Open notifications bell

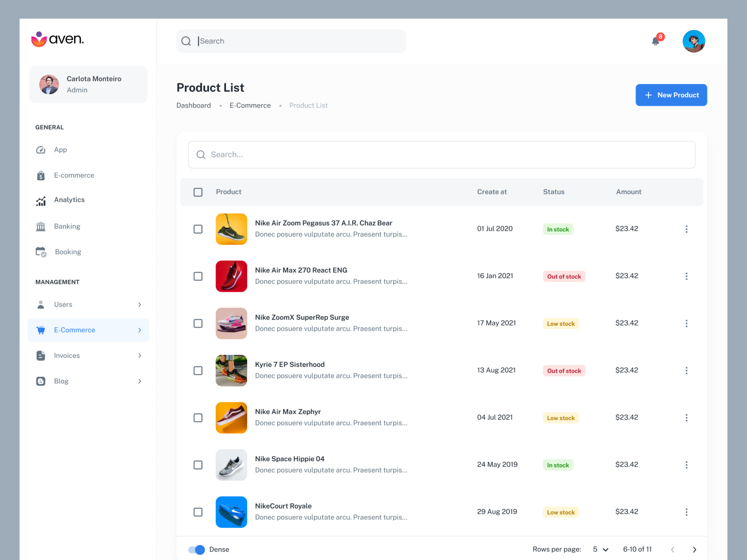(656, 41)
